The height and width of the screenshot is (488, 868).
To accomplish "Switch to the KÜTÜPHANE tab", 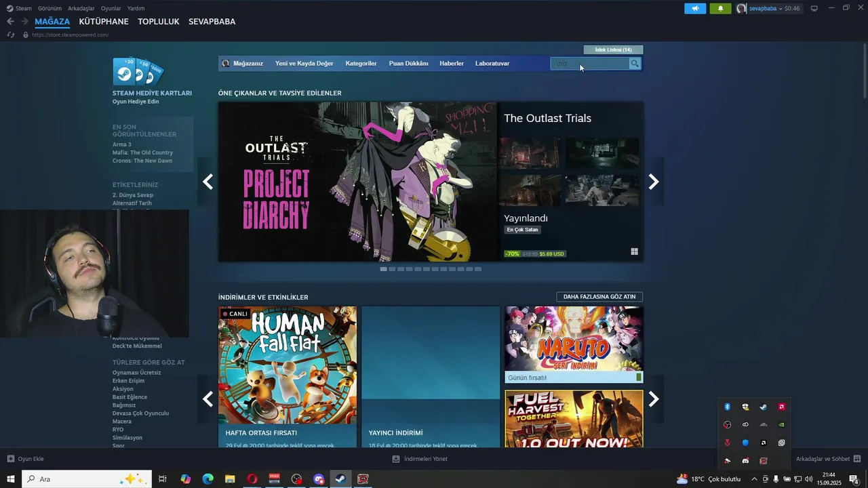I will [104, 22].
